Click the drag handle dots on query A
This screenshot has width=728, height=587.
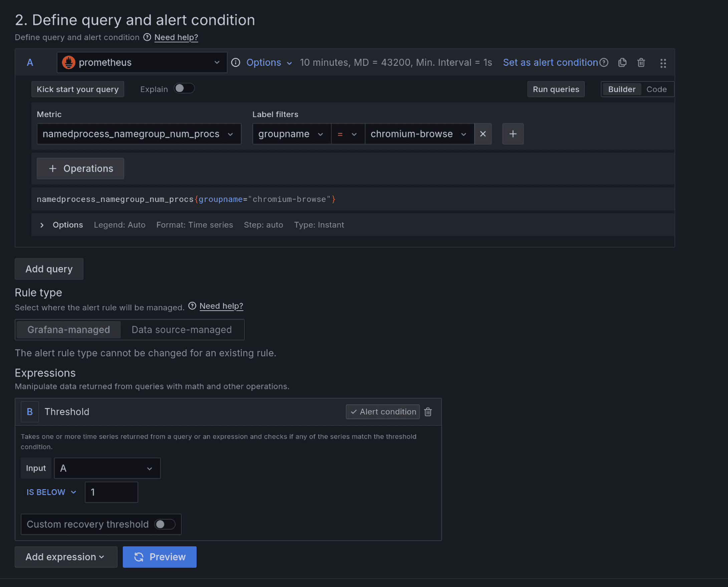[663, 63]
